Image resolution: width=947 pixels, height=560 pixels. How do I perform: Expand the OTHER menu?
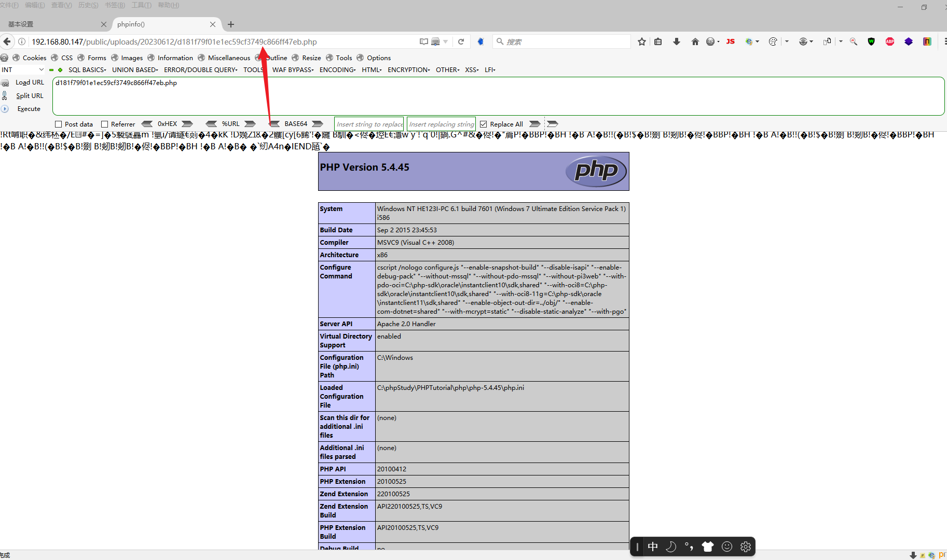(x=447, y=70)
